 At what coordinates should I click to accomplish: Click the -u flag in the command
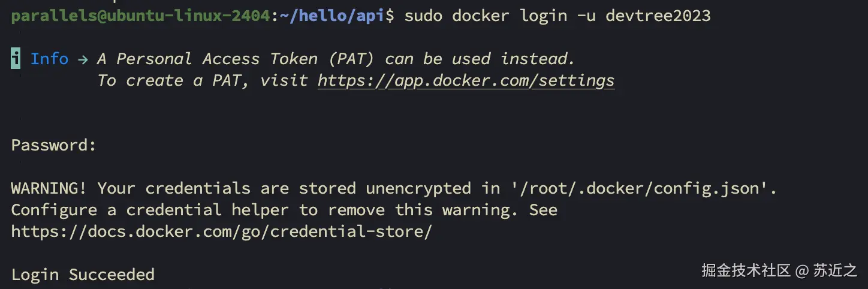[x=586, y=16]
